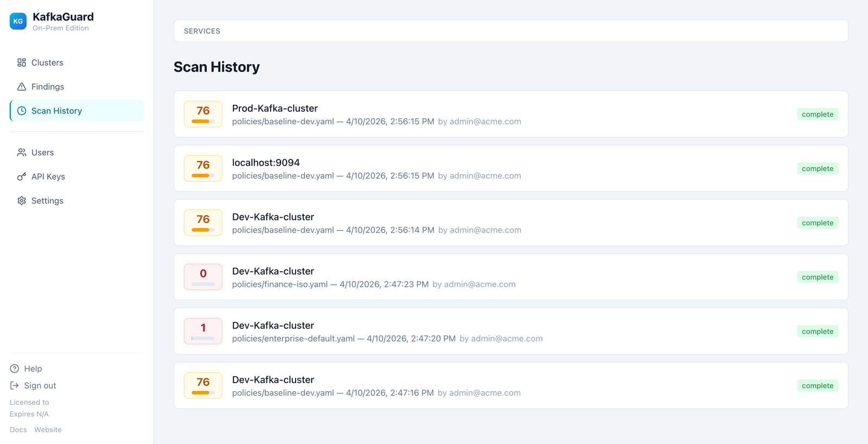The width and height of the screenshot is (868, 444).
Task: Navigate to the Settings page
Action: click(x=47, y=201)
